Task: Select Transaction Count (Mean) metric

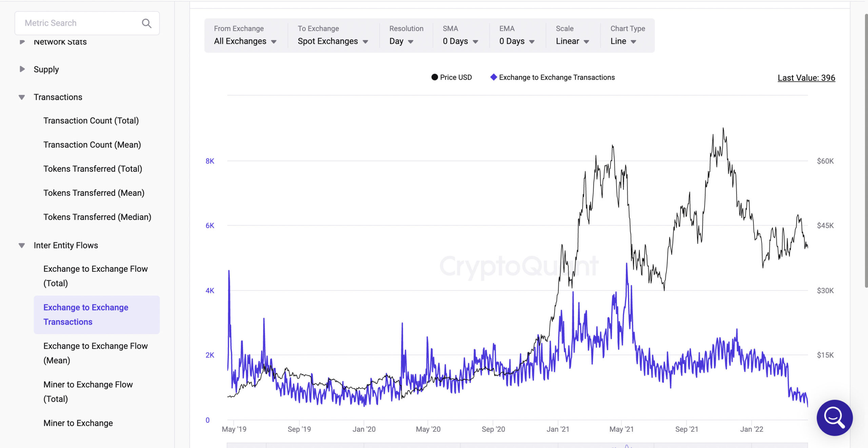Action: pos(92,145)
